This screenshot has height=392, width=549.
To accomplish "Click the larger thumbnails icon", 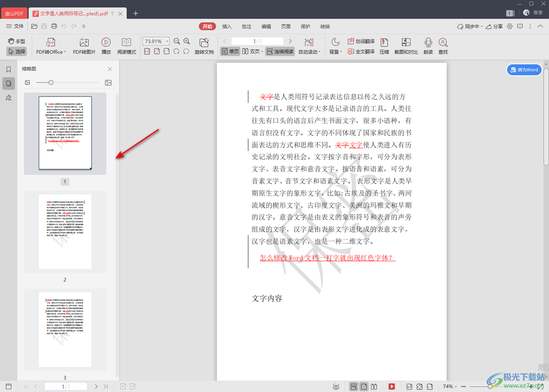I will point(108,83).
